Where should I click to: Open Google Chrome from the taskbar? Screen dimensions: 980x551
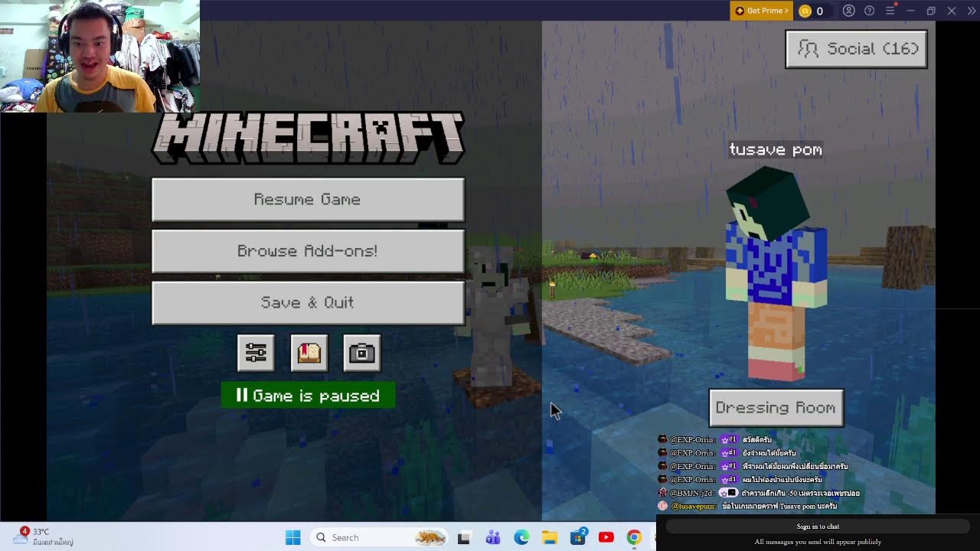634,537
